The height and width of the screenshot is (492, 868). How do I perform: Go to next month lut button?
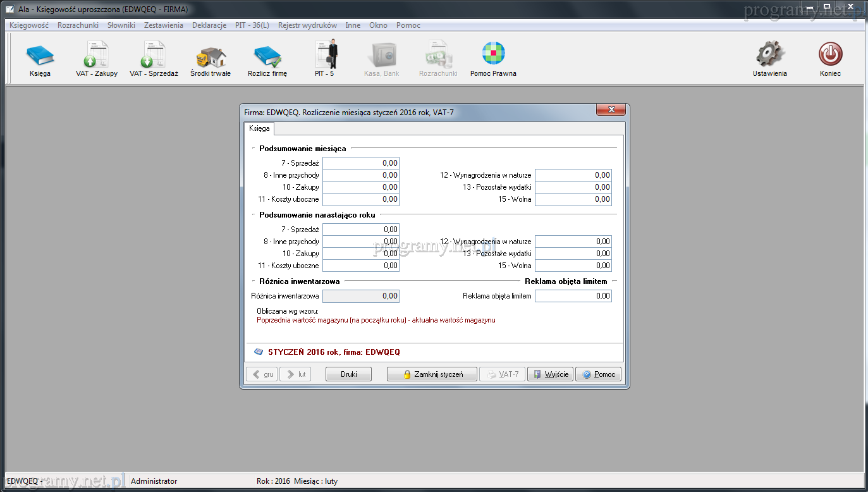[x=295, y=374]
